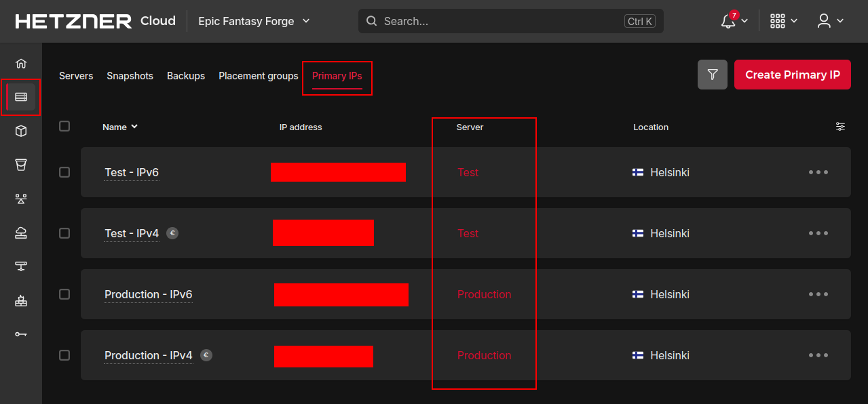Switch to the Primary IPs tab

[337, 76]
